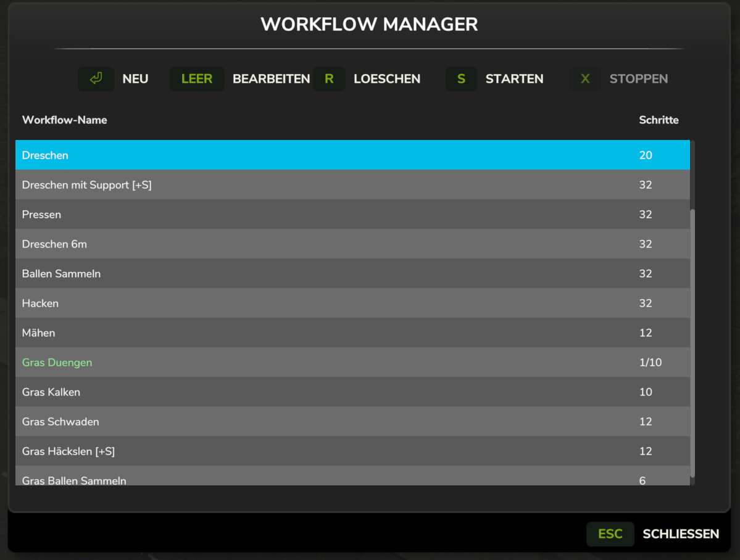This screenshot has height=560, width=740.
Task: Create a new workflow with NEU
Action: tap(135, 79)
